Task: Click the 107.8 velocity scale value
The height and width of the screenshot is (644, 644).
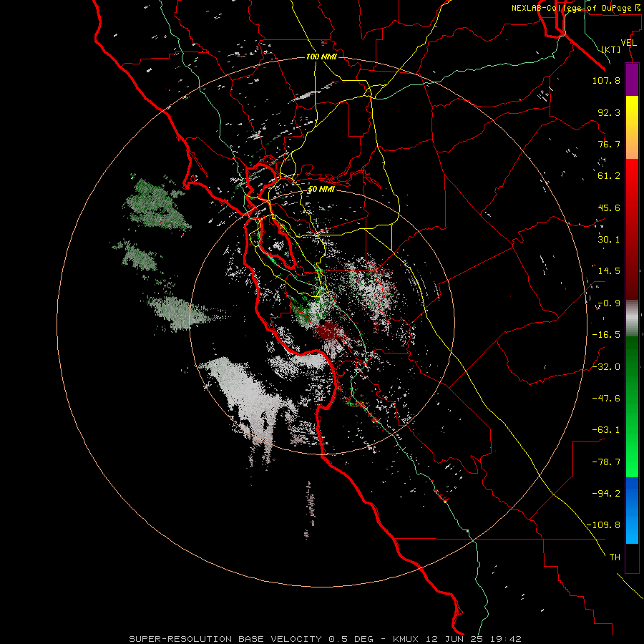Action: tap(606, 80)
